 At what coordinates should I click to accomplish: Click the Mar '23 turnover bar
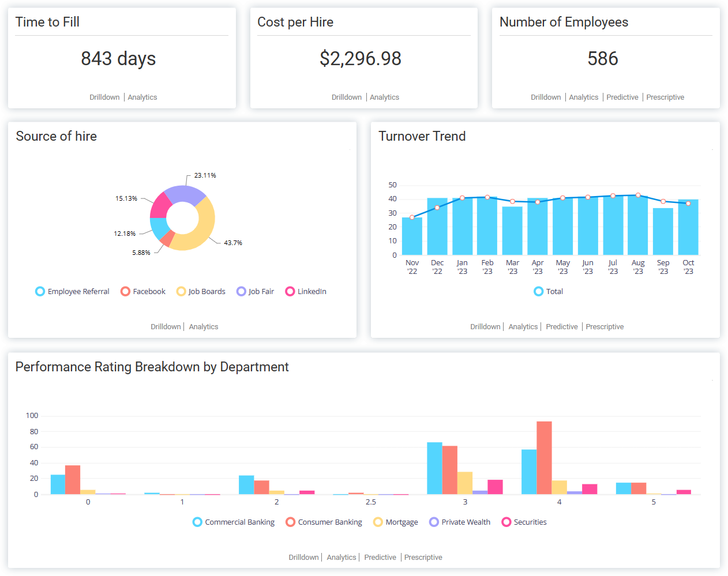pyautogui.click(x=512, y=231)
